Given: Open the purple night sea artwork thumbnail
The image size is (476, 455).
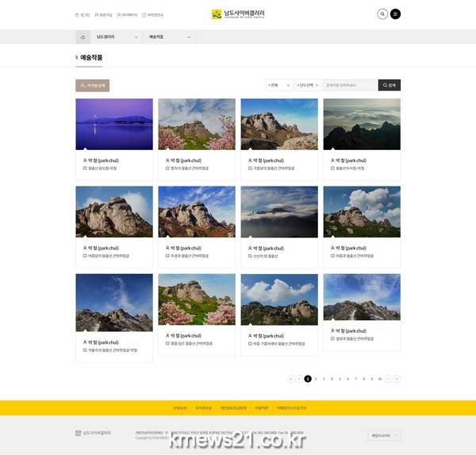Looking at the screenshot, I should (114, 124).
